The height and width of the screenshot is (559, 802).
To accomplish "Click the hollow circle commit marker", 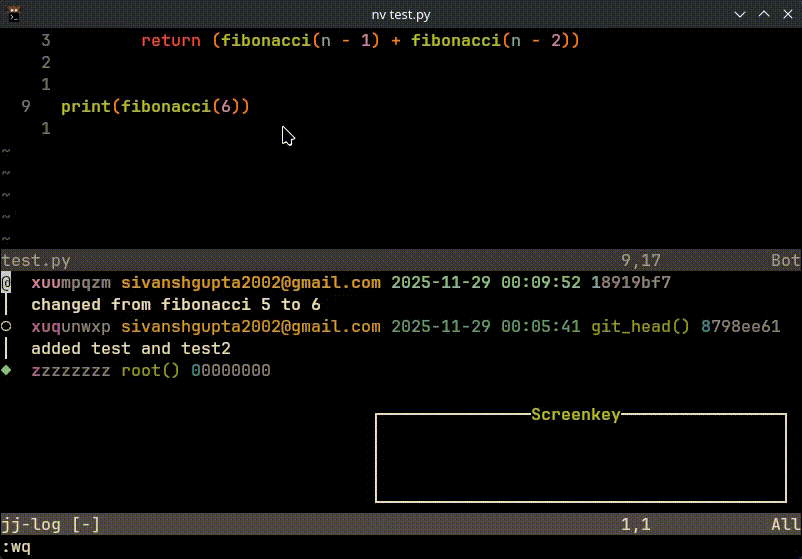I will pyautogui.click(x=6, y=327).
